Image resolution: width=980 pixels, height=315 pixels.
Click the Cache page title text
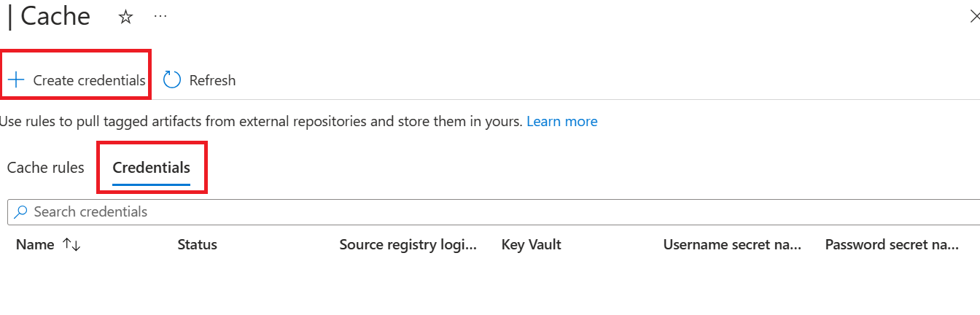[x=55, y=16]
